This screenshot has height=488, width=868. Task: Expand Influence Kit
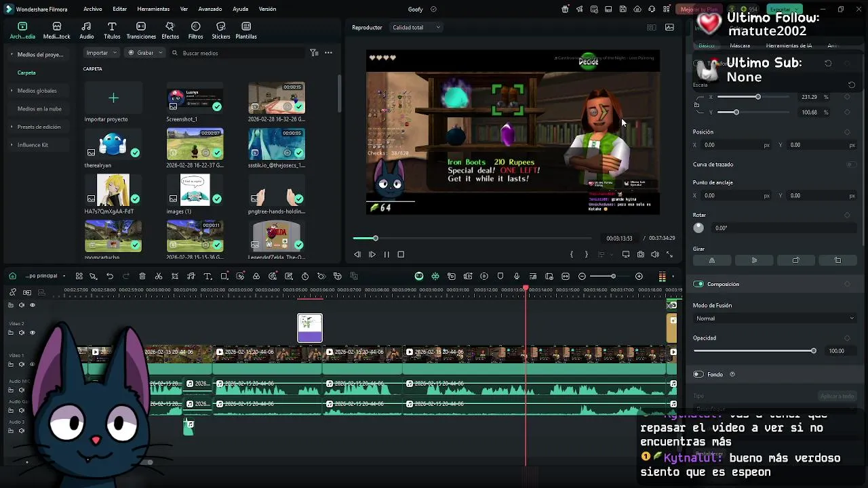(12, 145)
